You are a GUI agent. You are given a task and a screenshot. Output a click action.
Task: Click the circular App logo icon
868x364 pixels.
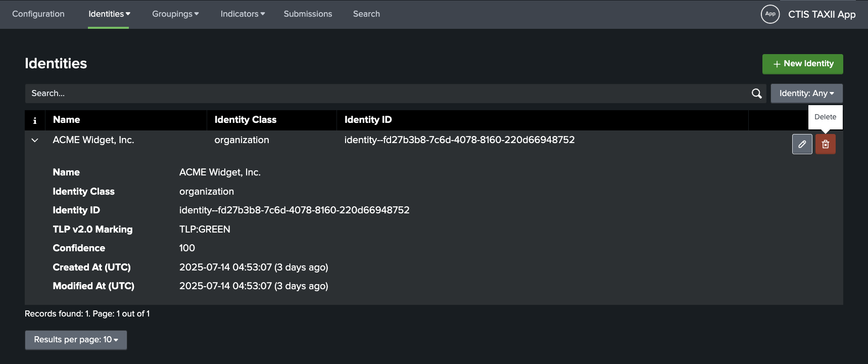point(770,14)
